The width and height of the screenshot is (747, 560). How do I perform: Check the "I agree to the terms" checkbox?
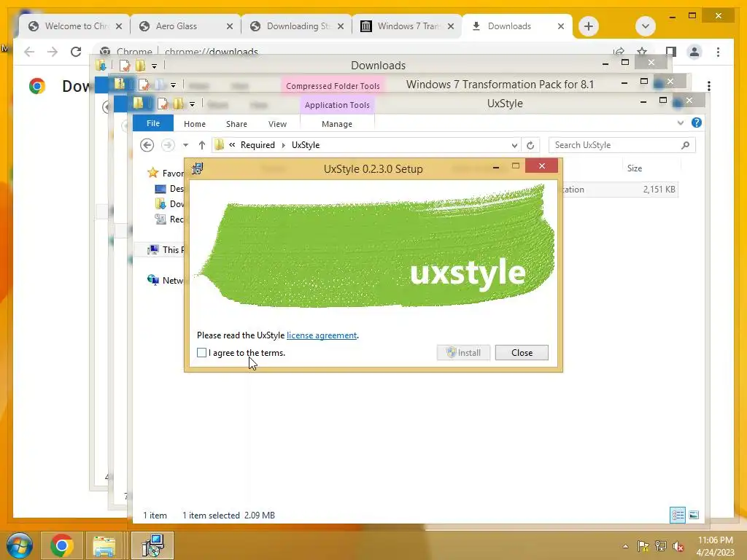201,353
